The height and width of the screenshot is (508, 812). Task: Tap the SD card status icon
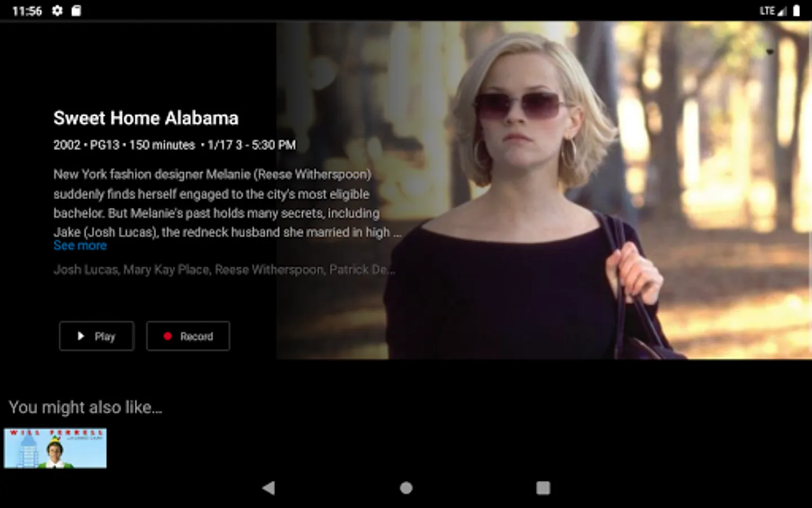[76, 11]
